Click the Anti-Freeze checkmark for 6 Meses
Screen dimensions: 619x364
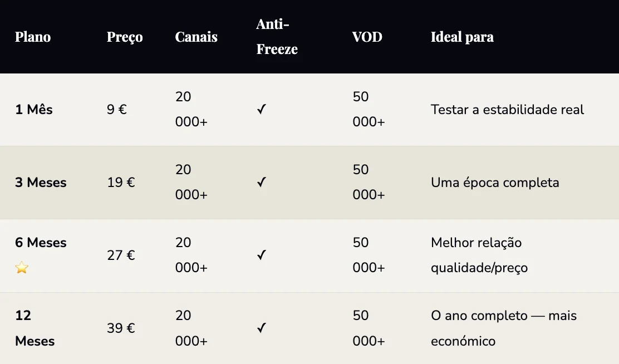point(262,255)
